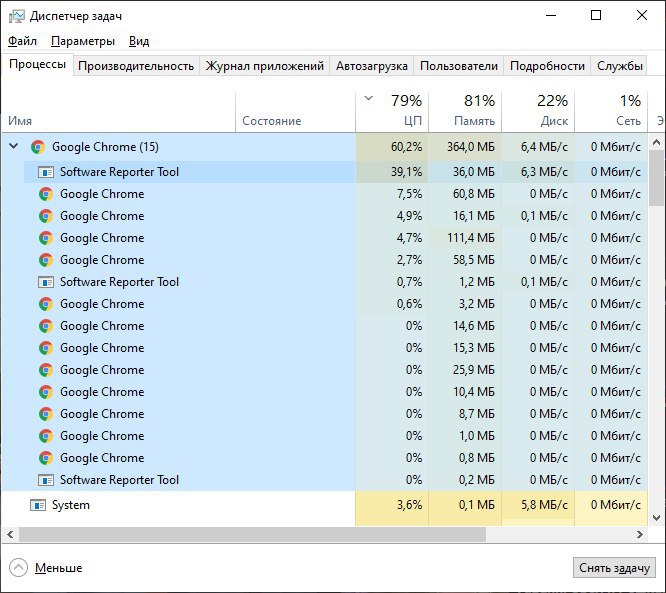Screen dimensions: 666x593
Task: Click the Task Manager title bar icon
Action: point(17,16)
